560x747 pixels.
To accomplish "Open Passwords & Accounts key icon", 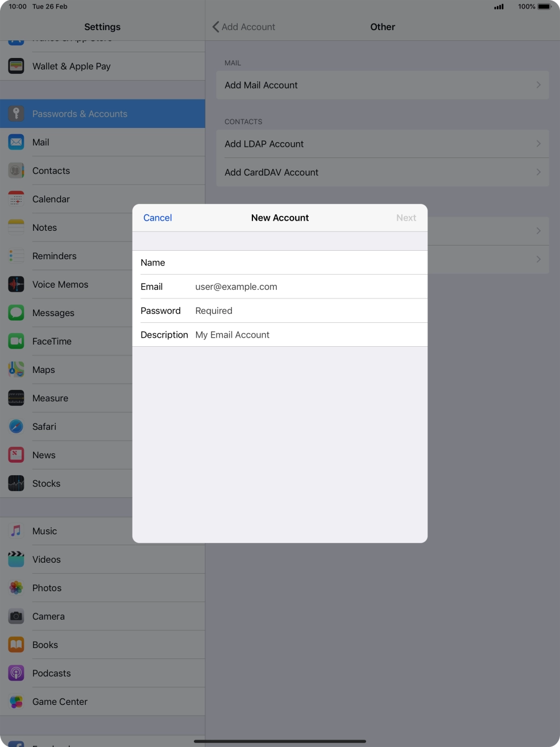I will (x=16, y=114).
